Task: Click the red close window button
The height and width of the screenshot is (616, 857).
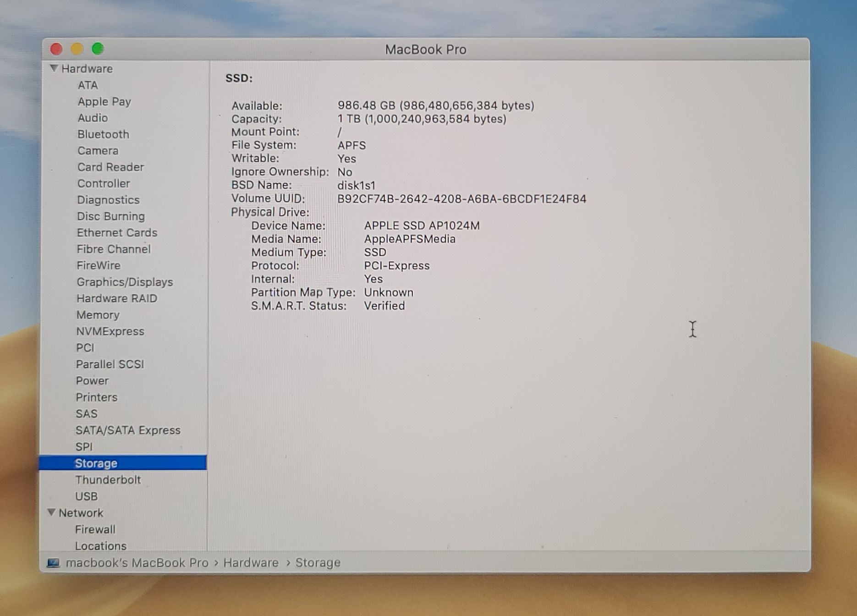Action: tap(56, 49)
